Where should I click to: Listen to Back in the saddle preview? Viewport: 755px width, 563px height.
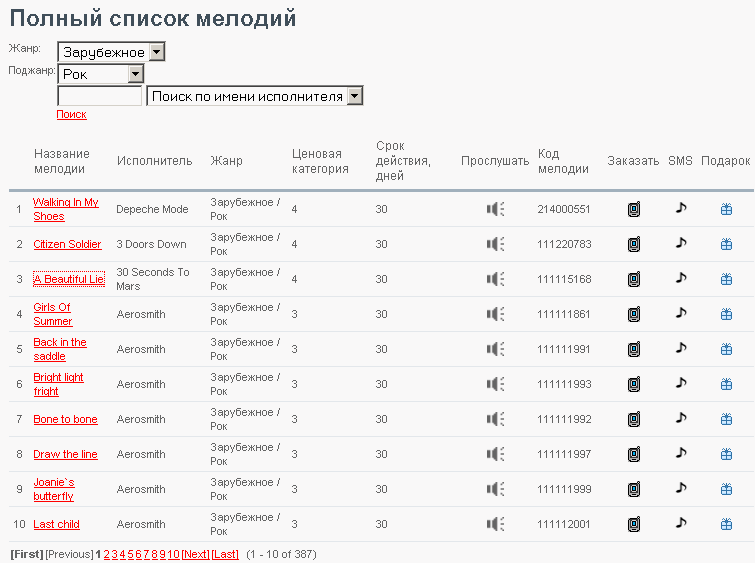tap(495, 349)
